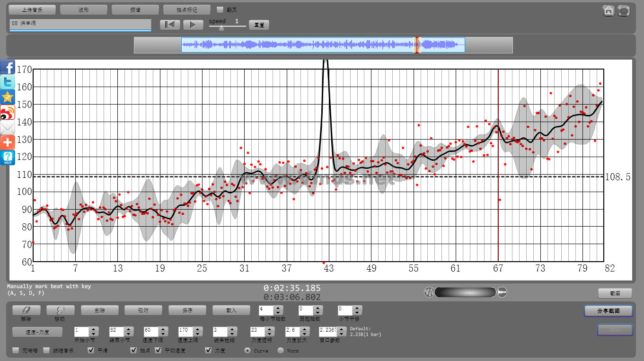
Task: Share via the Twitter icon
Action: [x=8, y=81]
